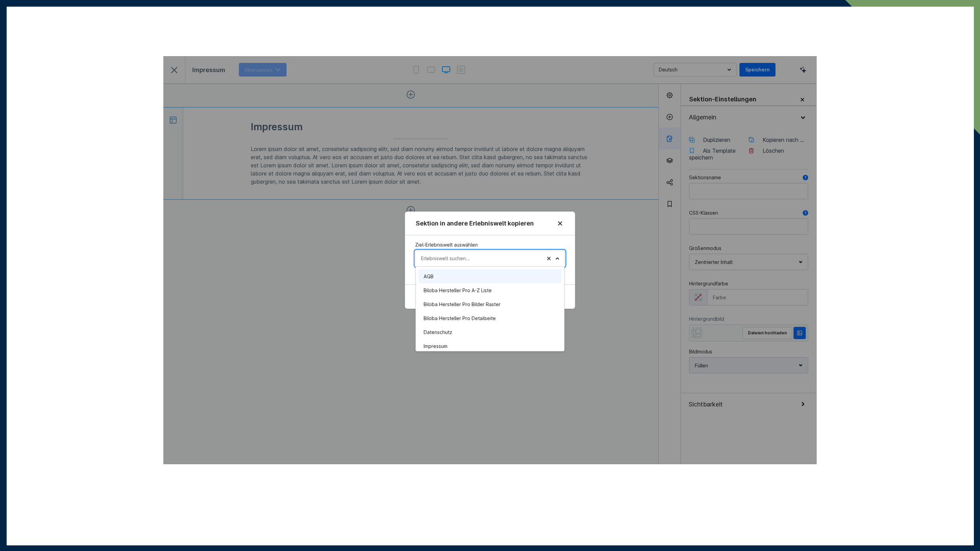Viewport: 980px width, 551px height.
Task: Select Biloba Hersteller Pro A-Z Liste
Action: click(x=490, y=290)
